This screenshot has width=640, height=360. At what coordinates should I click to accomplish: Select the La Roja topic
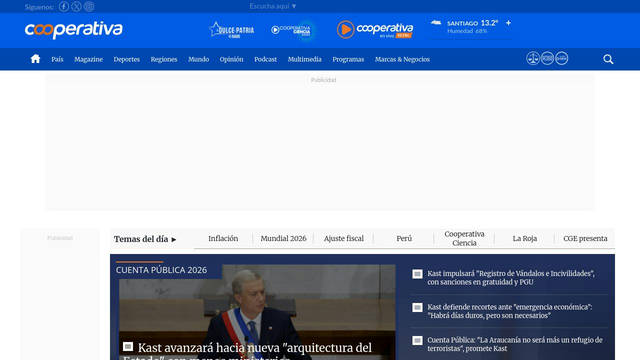525,238
